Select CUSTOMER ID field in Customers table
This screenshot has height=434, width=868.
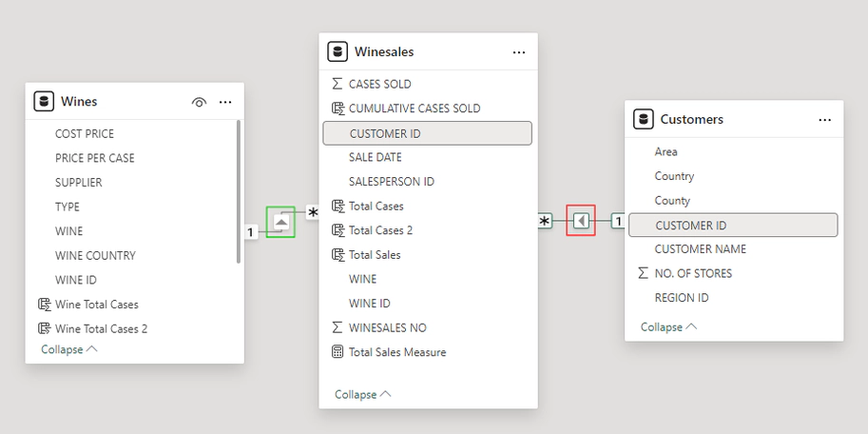click(732, 226)
